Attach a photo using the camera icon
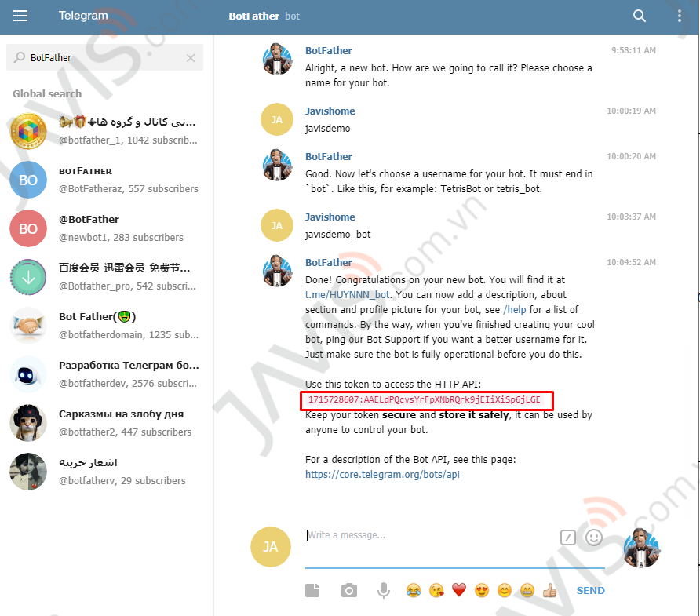700x616 pixels. (x=349, y=591)
